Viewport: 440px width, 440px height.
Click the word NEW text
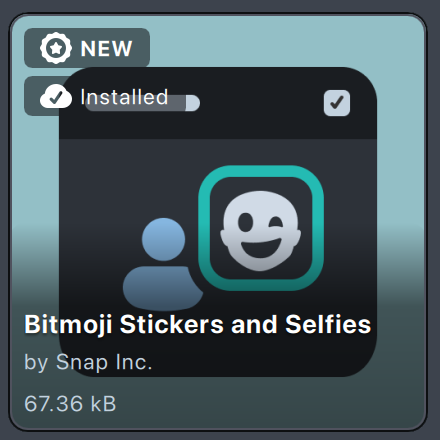click(x=106, y=49)
